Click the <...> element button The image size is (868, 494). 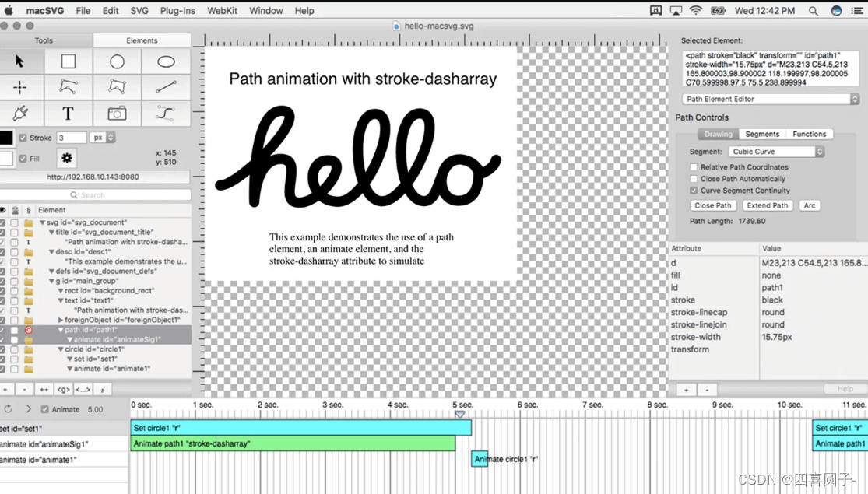coord(83,390)
